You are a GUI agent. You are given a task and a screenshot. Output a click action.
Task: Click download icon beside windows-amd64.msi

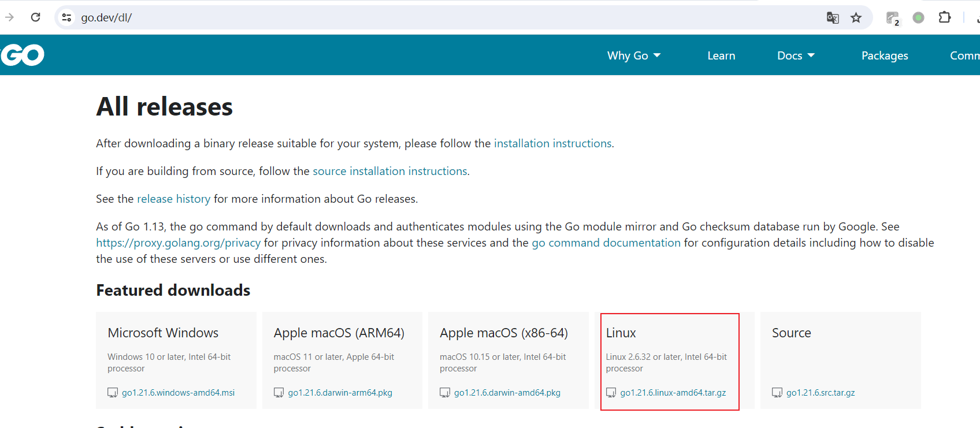[x=113, y=393]
